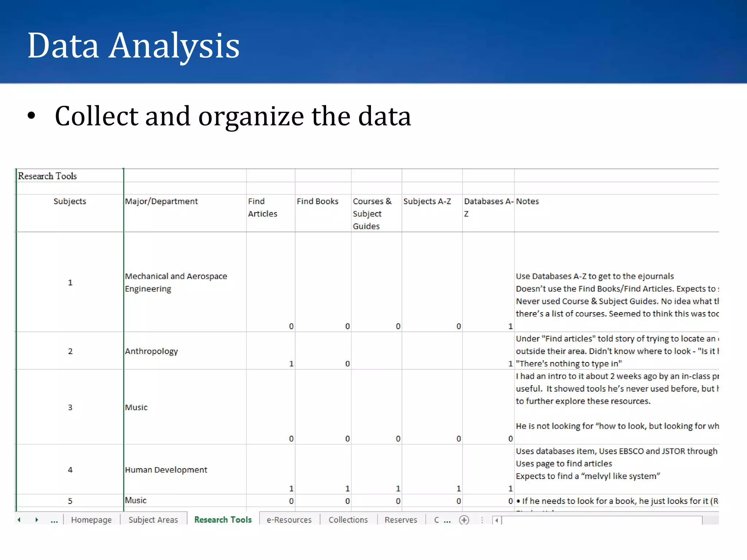Select Courses & Guides value for subject 3

tap(376, 407)
